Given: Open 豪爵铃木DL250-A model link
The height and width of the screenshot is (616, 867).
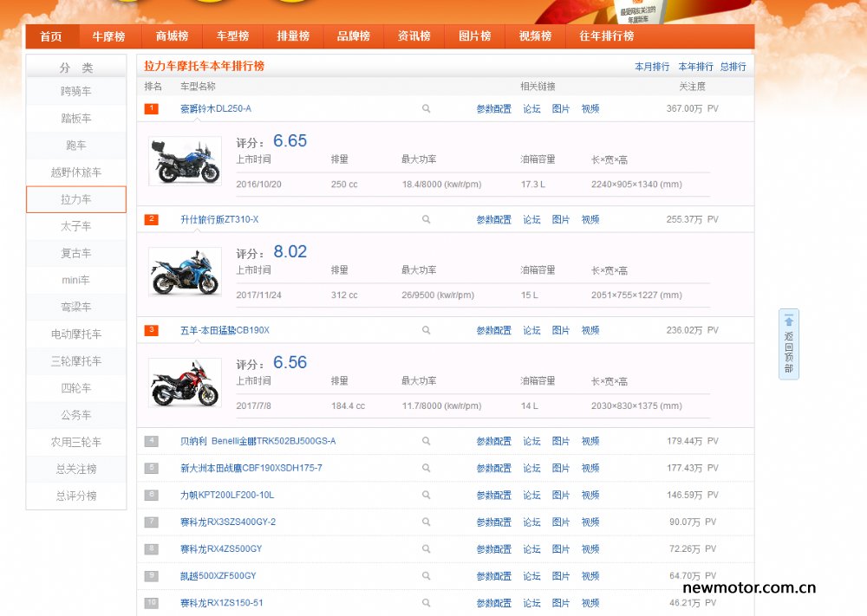Looking at the screenshot, I should [x=216, y=109].
